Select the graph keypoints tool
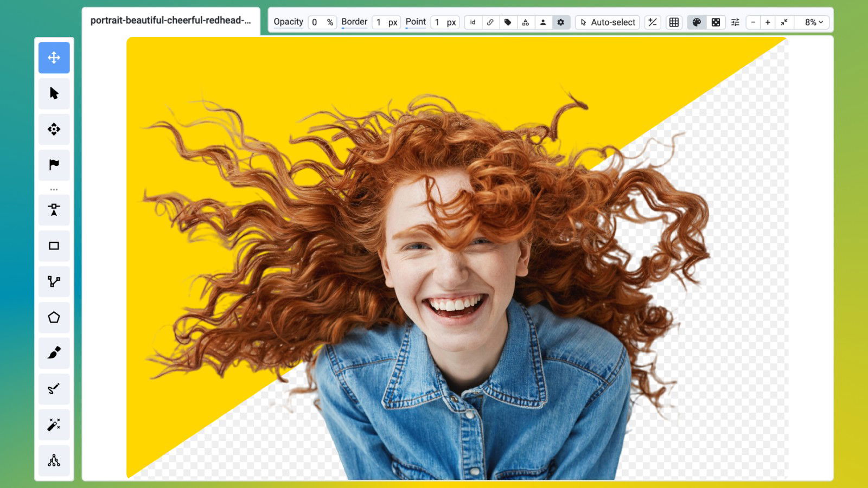 54,460
